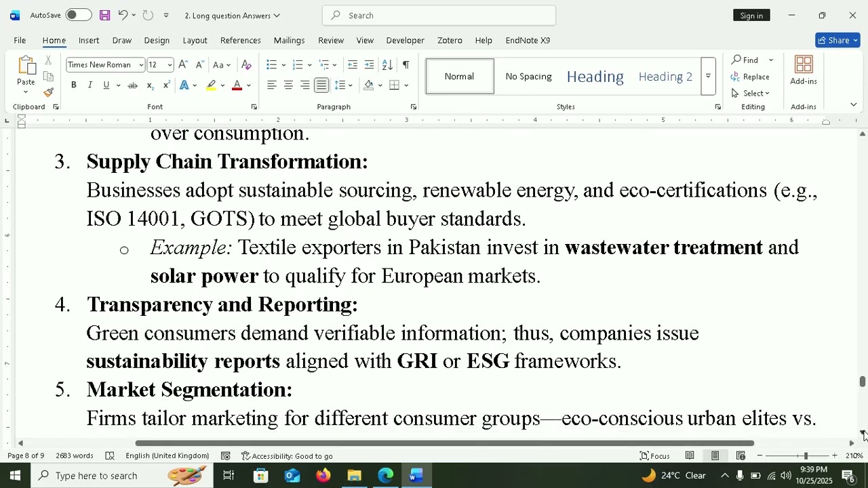Click the vertical scrollbar thumb
The height and width of the screenshot is (488, 868).
(863, 382)
